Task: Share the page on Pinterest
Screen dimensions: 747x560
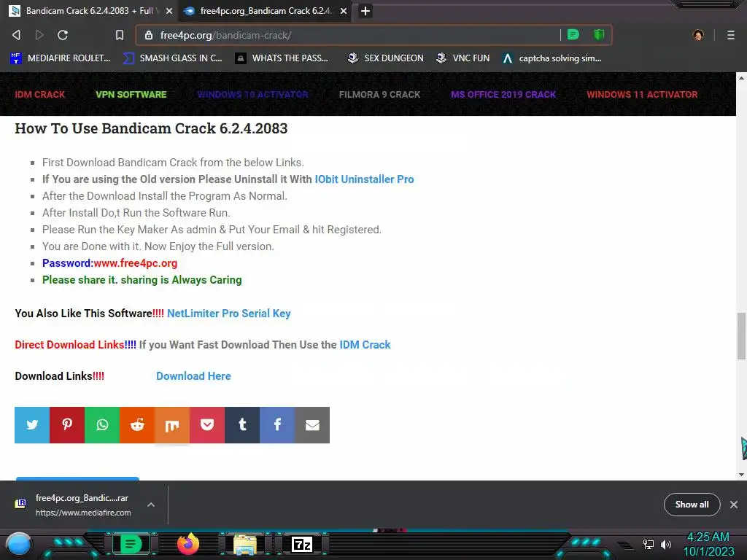Action: (x=67, y=425)
